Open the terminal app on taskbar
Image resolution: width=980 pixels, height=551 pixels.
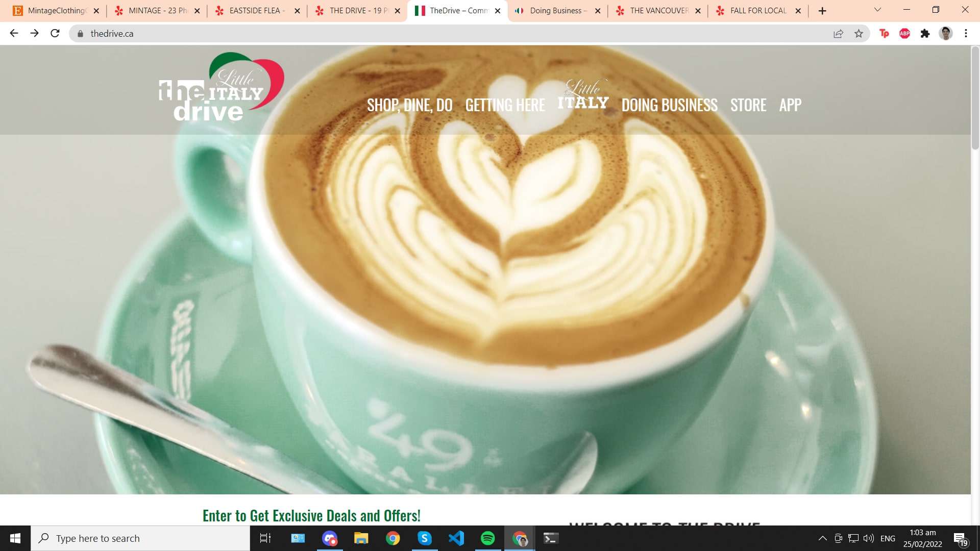pos(551,538)
